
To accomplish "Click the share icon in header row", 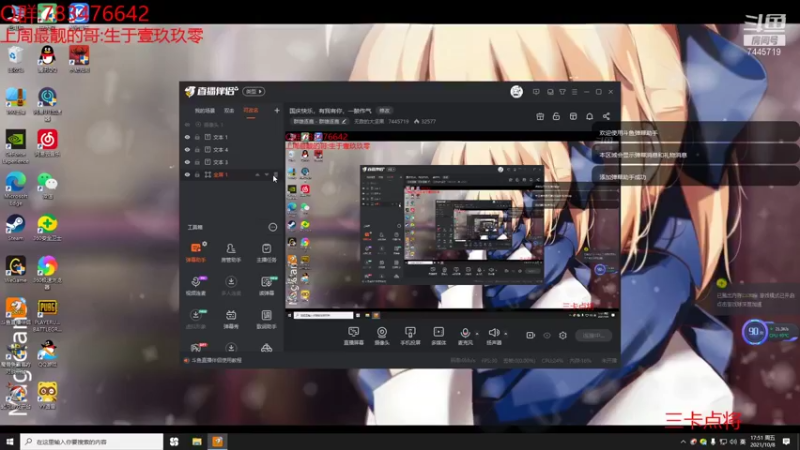I will (606, 116).
